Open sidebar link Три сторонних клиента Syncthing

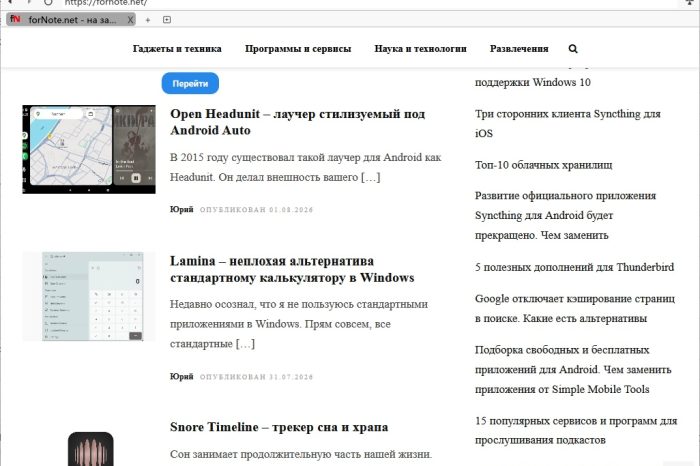point(567,123)
